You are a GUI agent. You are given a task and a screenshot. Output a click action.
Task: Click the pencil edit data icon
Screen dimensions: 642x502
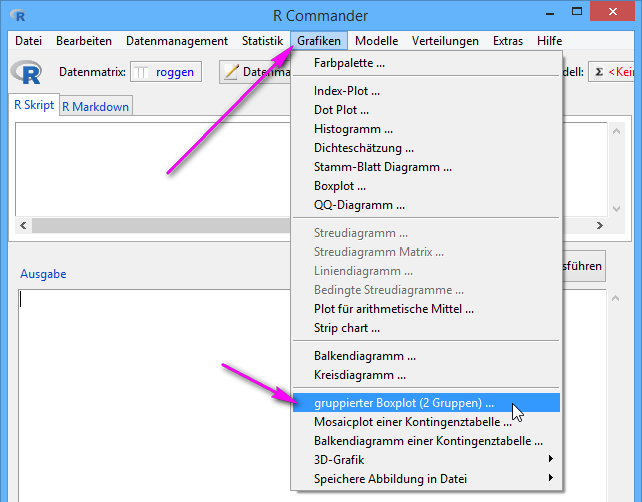231,72
